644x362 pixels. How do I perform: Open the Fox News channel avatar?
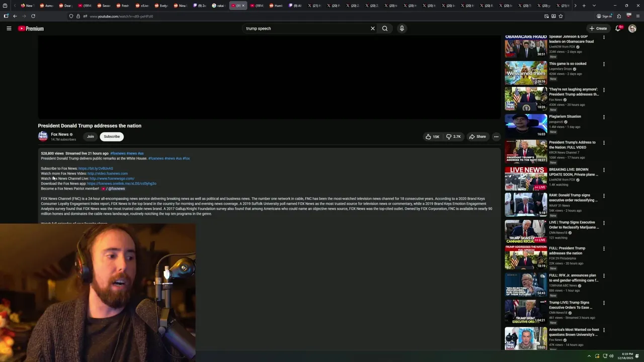[x=43, y=136]
